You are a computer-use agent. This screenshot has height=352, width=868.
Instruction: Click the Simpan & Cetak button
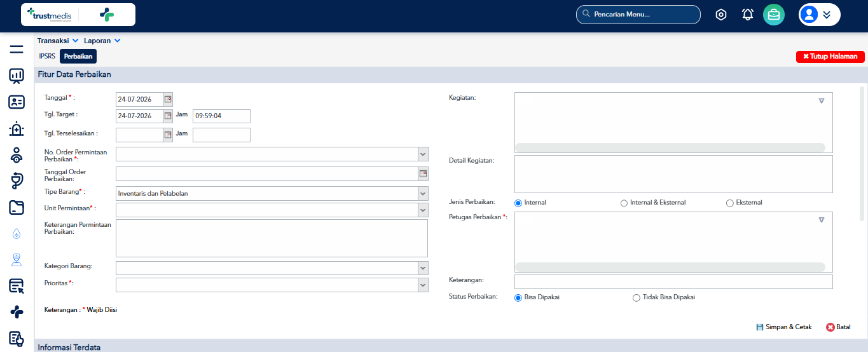[784, 327]
